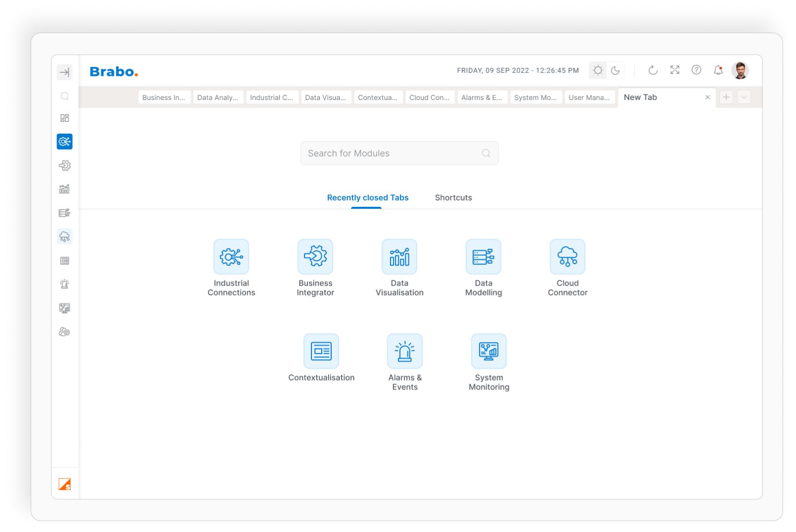Image resolution: width=796 pixels, height=532 pixels.
Task: Select the Data Analy... tab
Action: (218, 97)
